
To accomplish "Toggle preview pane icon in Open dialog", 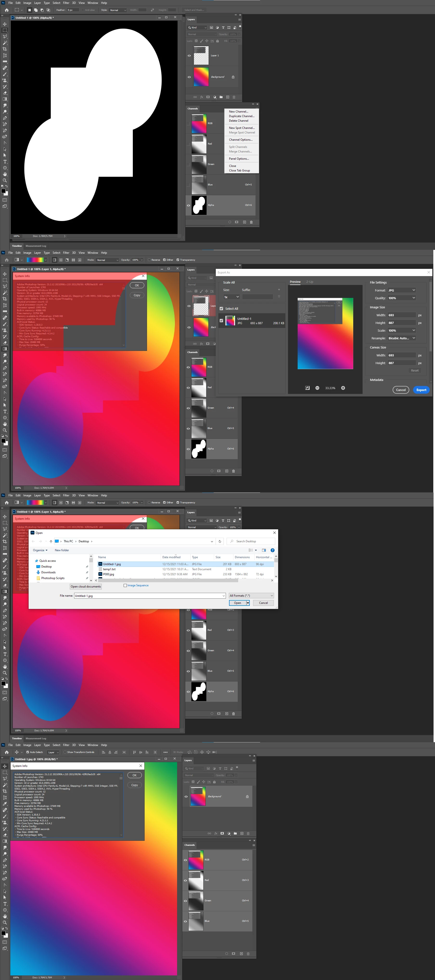I will pos(264,550).
